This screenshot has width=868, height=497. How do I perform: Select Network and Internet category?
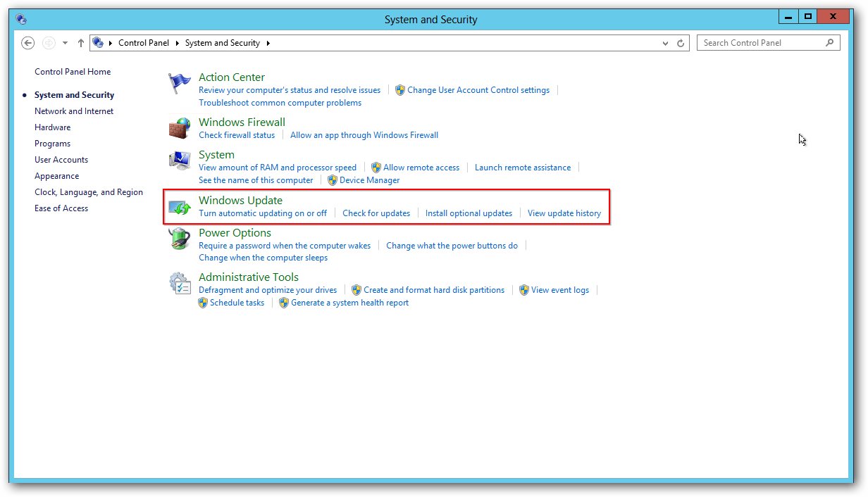coord(74,111)
